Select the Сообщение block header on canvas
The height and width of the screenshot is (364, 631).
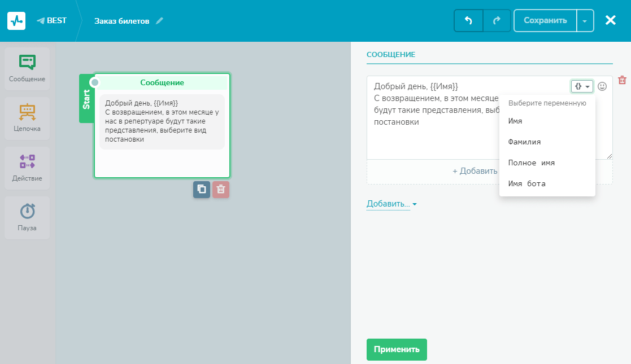(162, 82)
